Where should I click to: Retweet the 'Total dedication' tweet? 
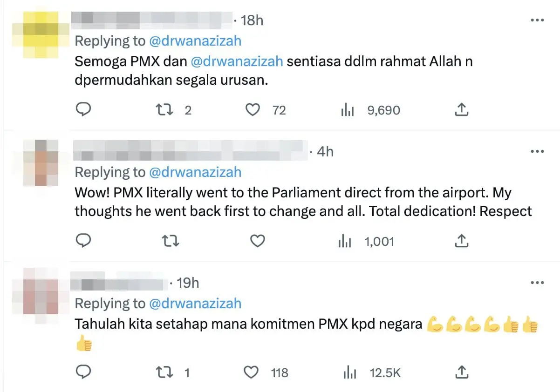(170, 241)
